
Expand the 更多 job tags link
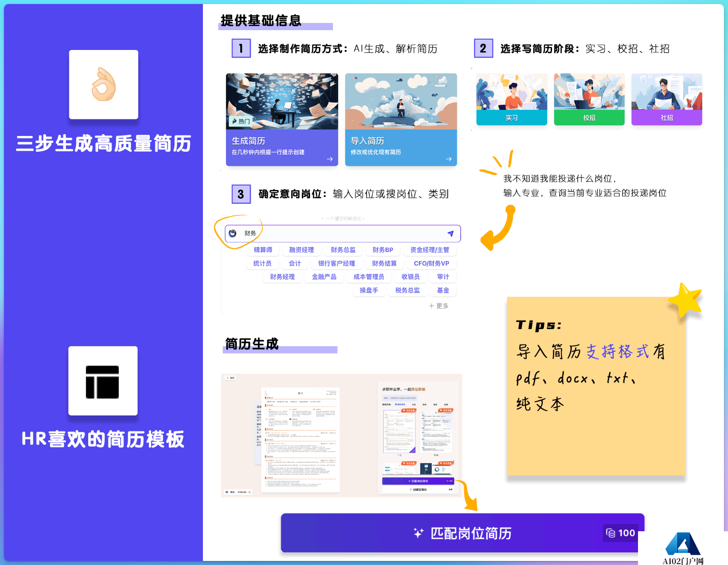point(439,306)
